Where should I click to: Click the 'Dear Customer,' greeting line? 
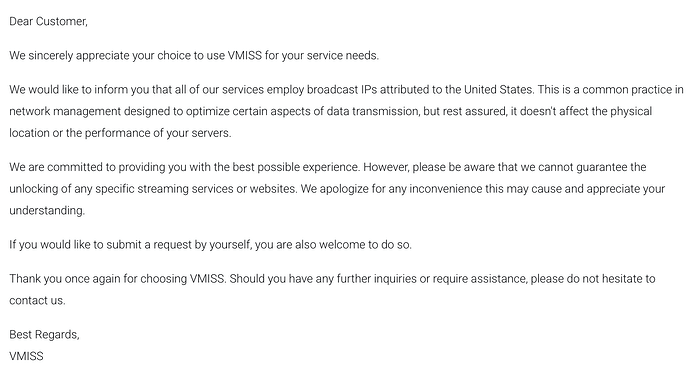(48, 22)
